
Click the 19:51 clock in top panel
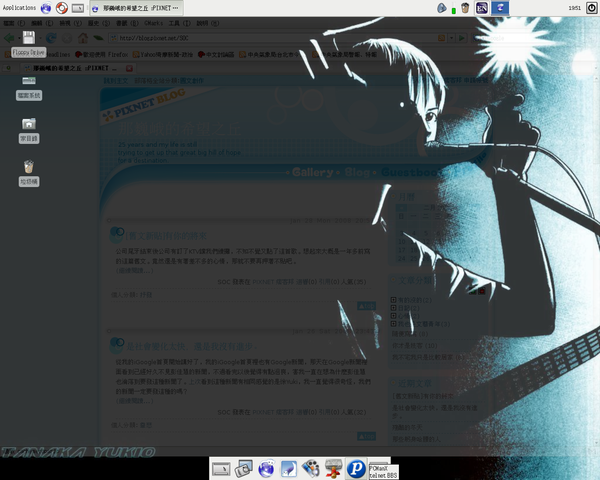click(574, 8)
